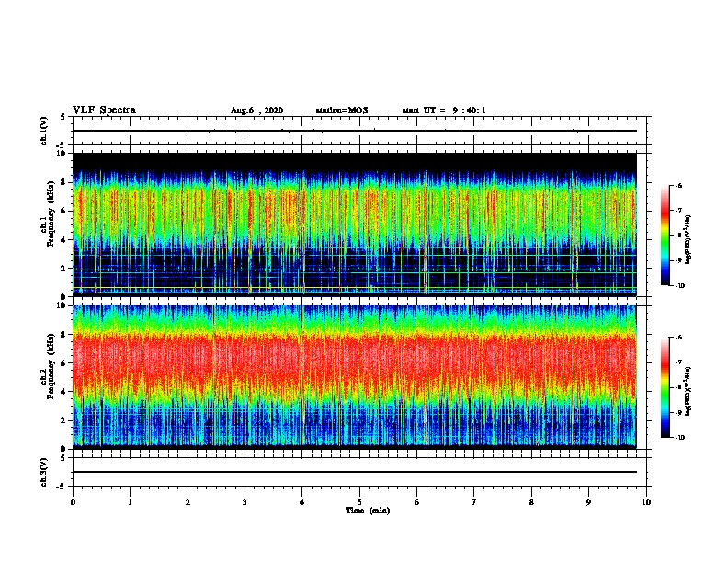The width and height of the screenshot is (728, 563).
Task: Click the "ch.1(V)" axis label
Action: coord(44,131)
